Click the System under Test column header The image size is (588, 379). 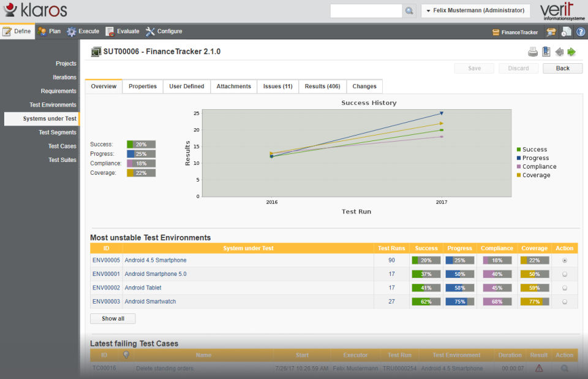pyautogui.click(x=248, y=248)
